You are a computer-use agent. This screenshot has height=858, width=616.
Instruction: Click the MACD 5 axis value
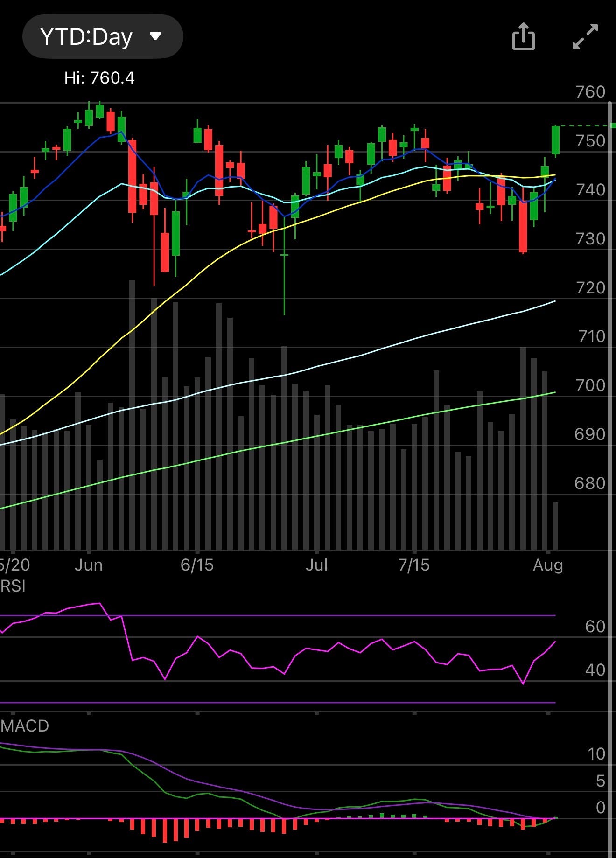coord(601,781)
